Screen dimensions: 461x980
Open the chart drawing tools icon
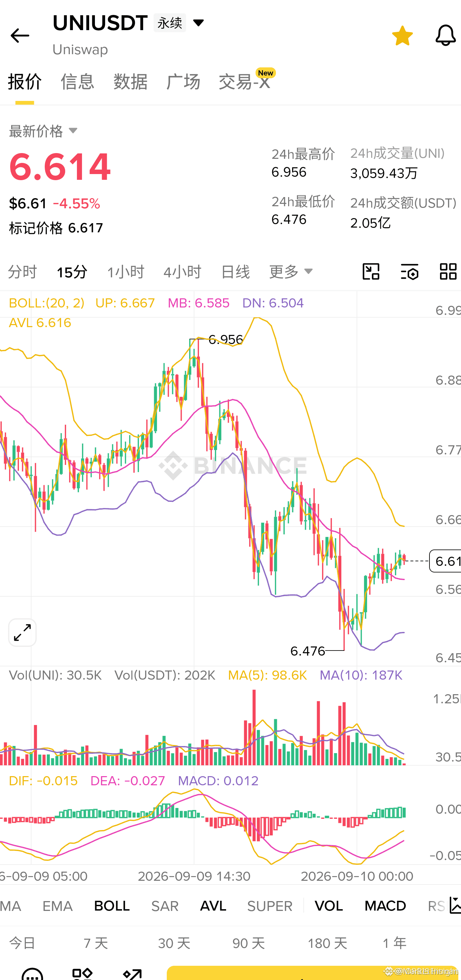click(371, 272)
